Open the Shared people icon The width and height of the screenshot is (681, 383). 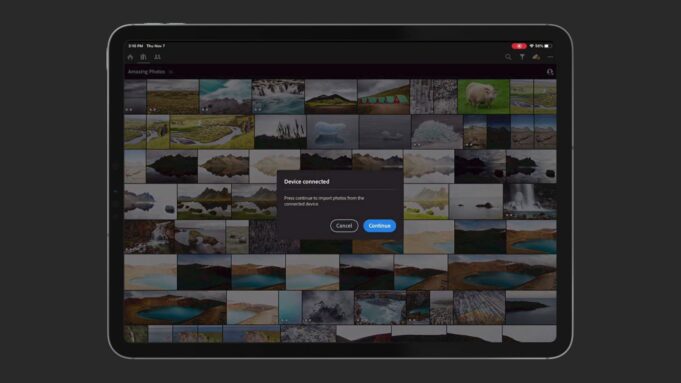pos(157,57)
